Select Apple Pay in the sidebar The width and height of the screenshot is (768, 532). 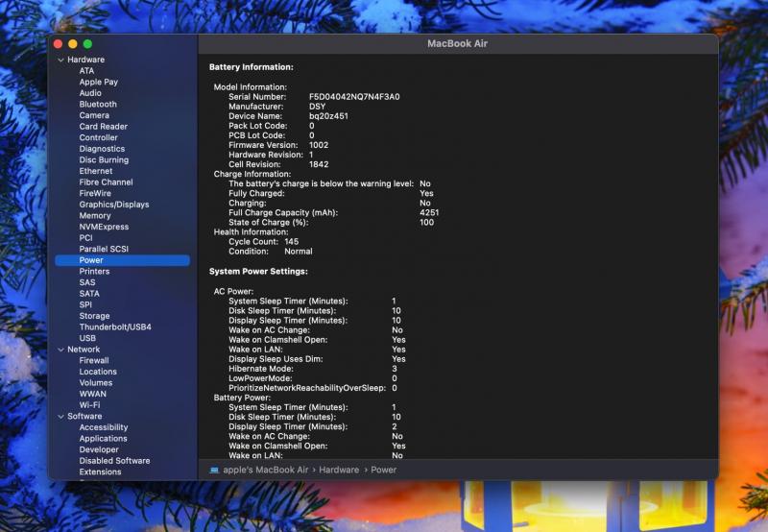click(99, 82)
